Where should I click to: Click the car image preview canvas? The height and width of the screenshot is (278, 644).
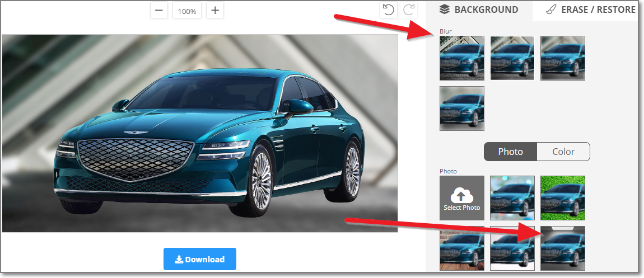[x=200, y=133]
